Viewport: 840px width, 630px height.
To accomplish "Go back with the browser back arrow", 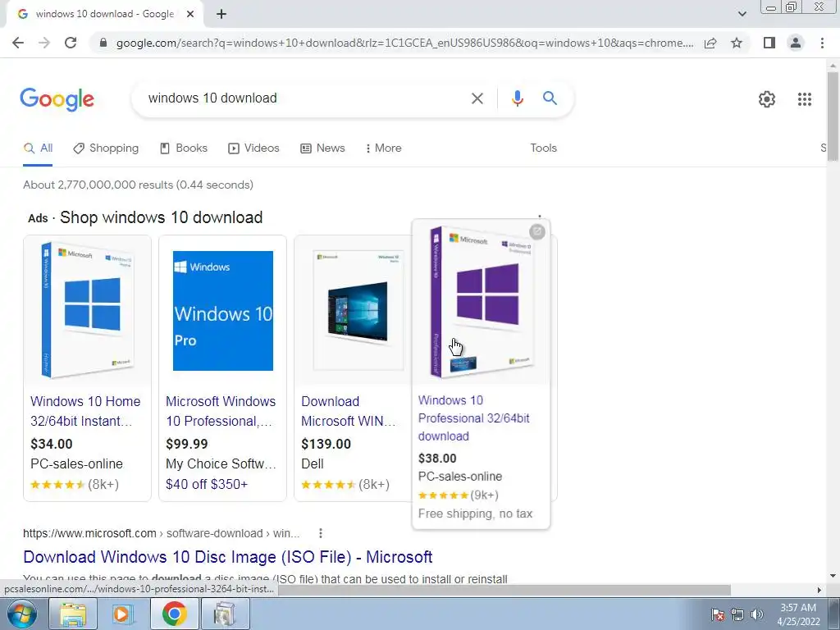I will [18, 43].
